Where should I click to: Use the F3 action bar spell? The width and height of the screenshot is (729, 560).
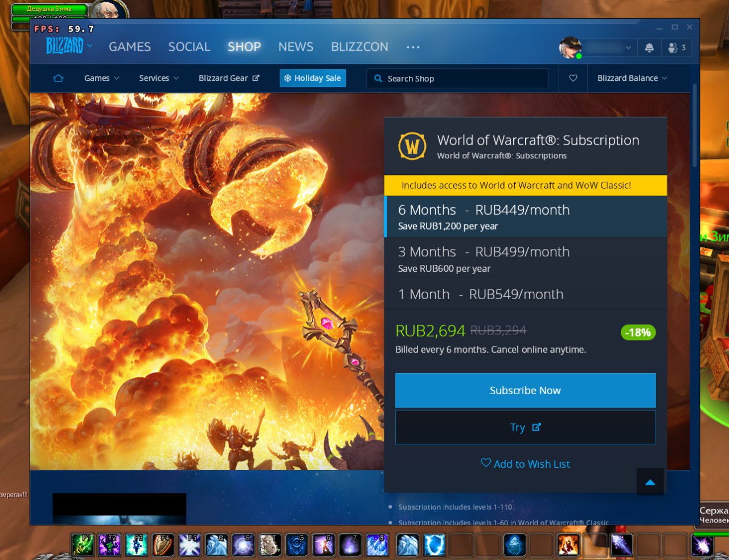click(137, 545)
